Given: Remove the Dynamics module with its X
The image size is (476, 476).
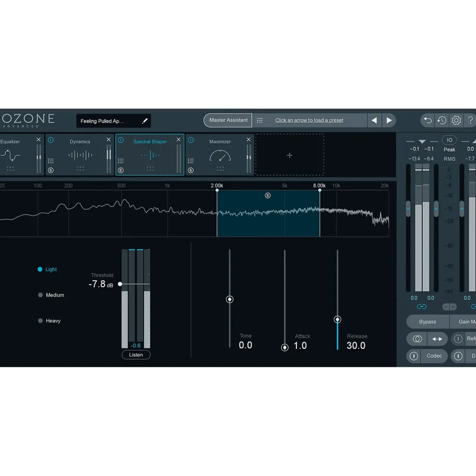Looking at the screenshot, I should click(108, 139).
